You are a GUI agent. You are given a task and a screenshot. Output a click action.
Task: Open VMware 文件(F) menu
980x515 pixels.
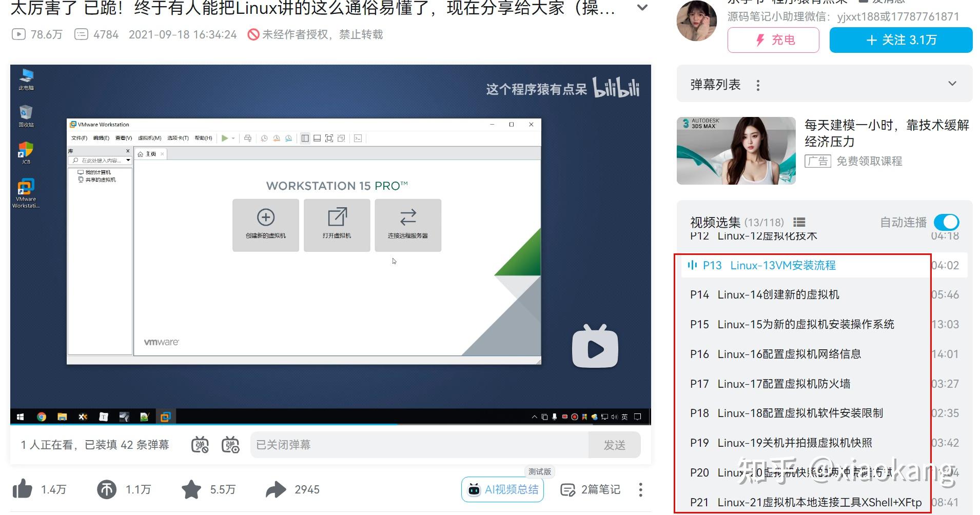79,138
